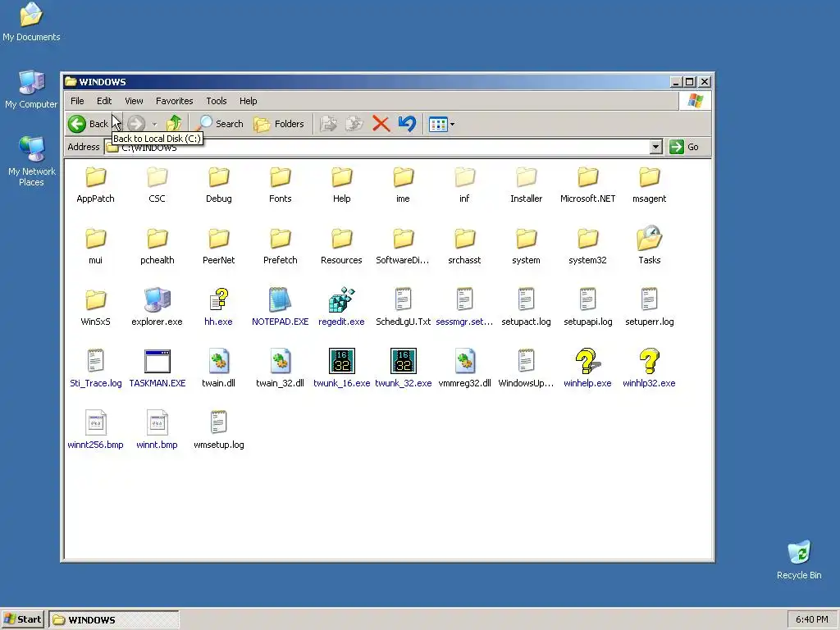
Task: Select the inf folder
Action: pyautogui.click(x=464, y=185)
